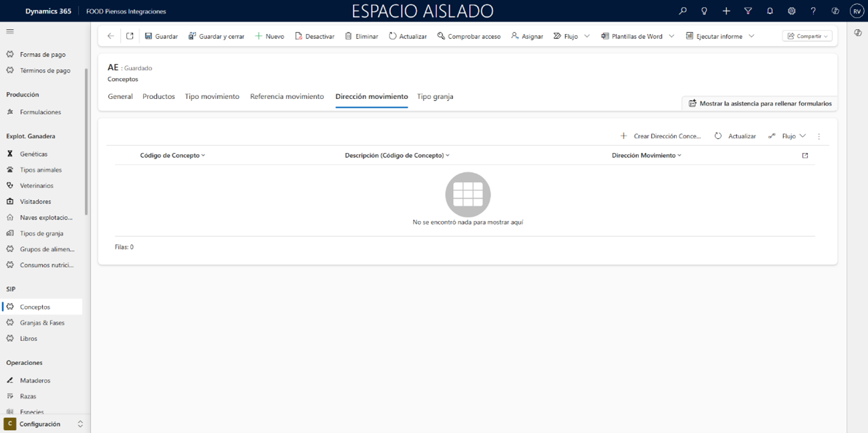Click the search magnifier icon in header

pos(682,11)
